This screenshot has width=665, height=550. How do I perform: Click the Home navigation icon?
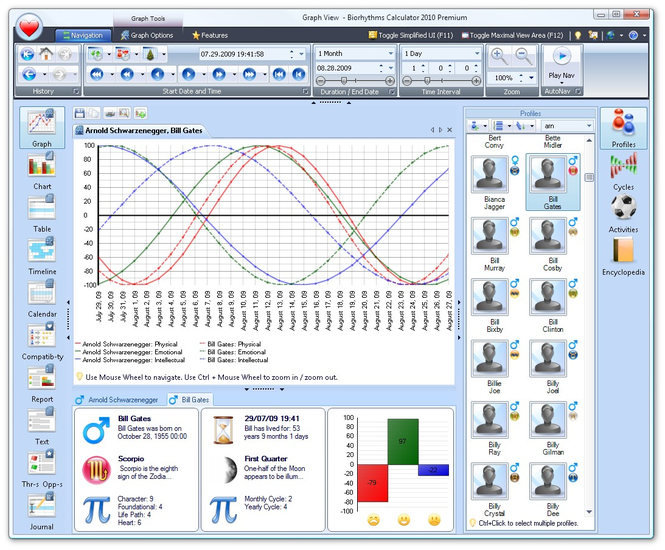[x=46, y=54]
